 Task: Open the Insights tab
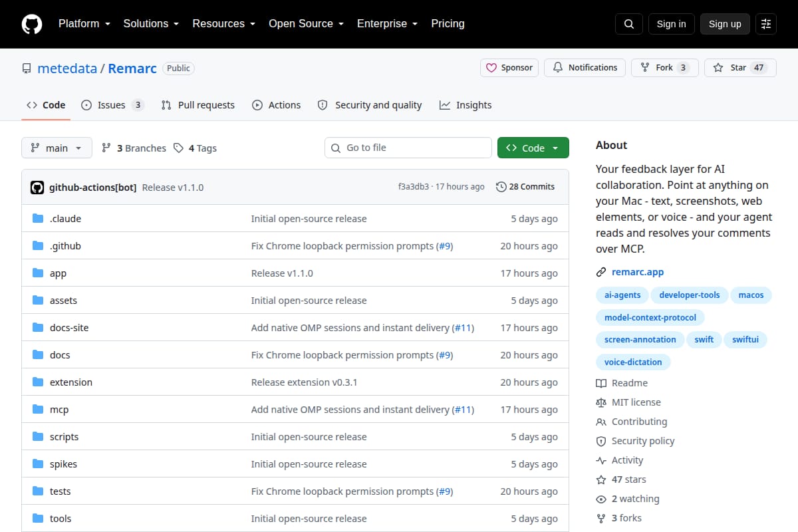tap(465, 105)
